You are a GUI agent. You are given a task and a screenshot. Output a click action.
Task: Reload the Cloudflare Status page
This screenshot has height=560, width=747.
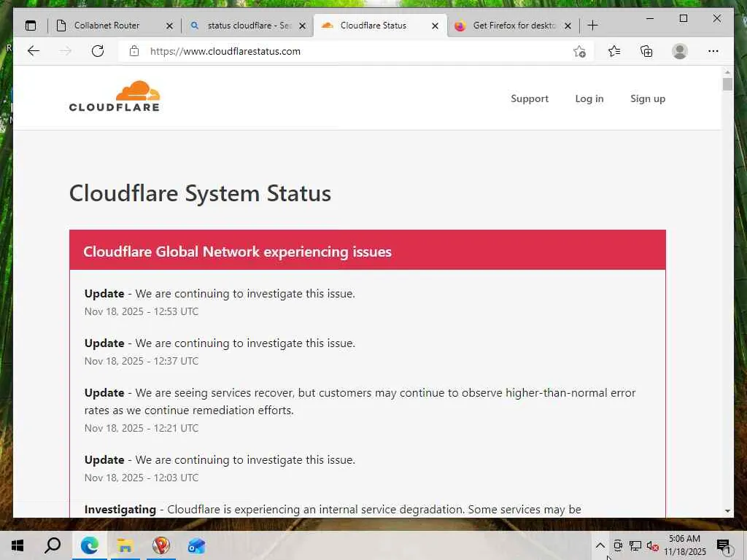click(98, 52)
